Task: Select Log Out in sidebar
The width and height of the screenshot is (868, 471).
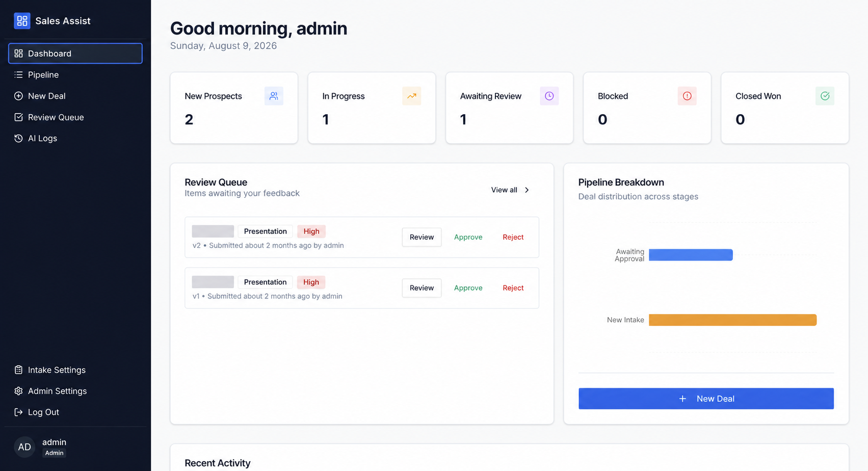Action: tap(75, 412)
